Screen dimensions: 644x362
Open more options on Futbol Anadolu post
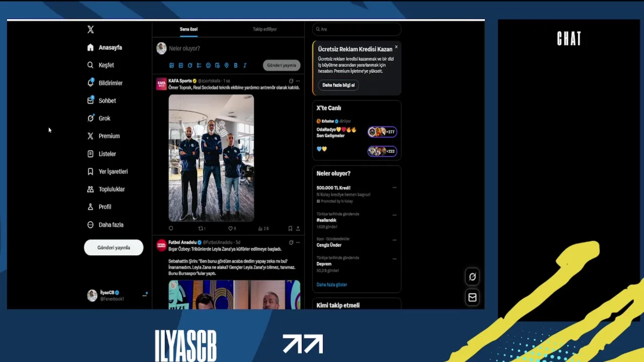point(298,242)
